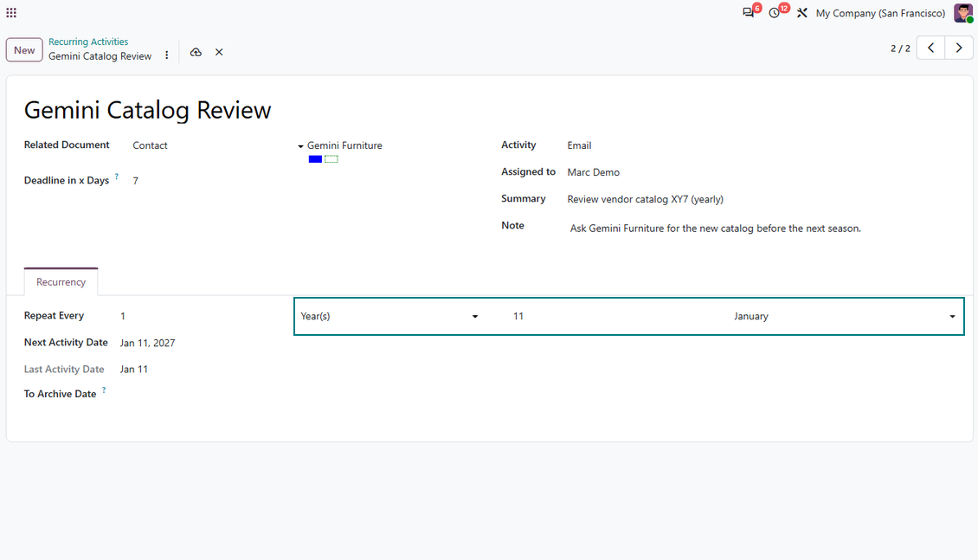Show help tooltip for To Archive Date
Screen dimensions: 978x560
104,389
